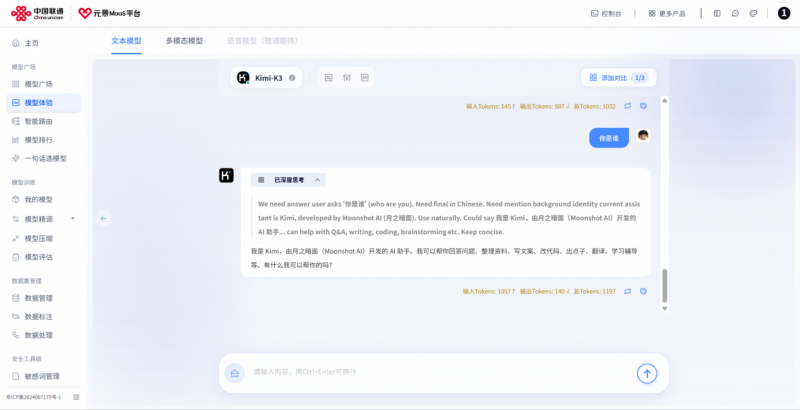Open the 京ICP备2024067179号-1 link
Image resolution: width=800 pixels, height=410 pixels.
point(34,397)
